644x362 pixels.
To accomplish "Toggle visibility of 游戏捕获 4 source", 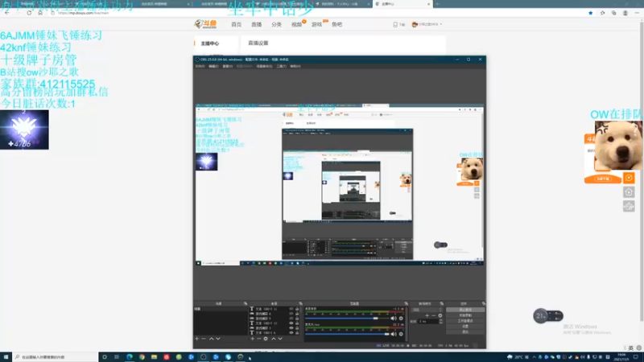I will pyautogui.click(x=291, y=314).
